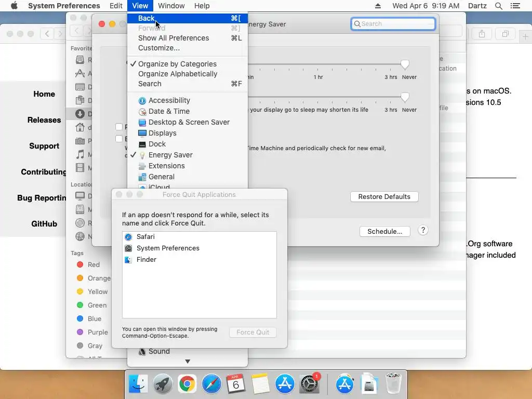
Task: Select General in the View menu
Action: (188, 177)
